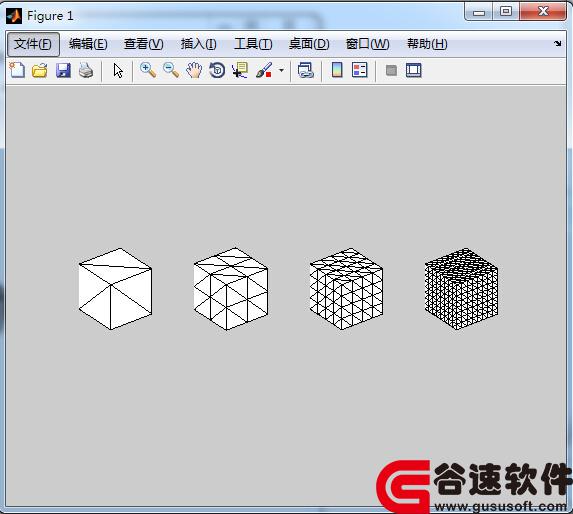The height and width of the screenshot is (514, 573).
Task: Select the Zoom Out magnifier tool
Action: pyautogui.click(x=171, y=70)
